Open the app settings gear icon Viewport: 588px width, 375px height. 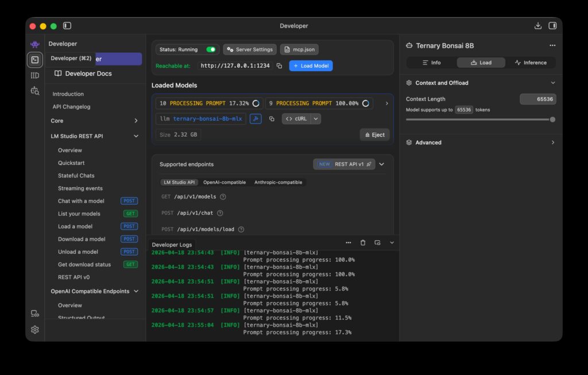click(35, 330)
